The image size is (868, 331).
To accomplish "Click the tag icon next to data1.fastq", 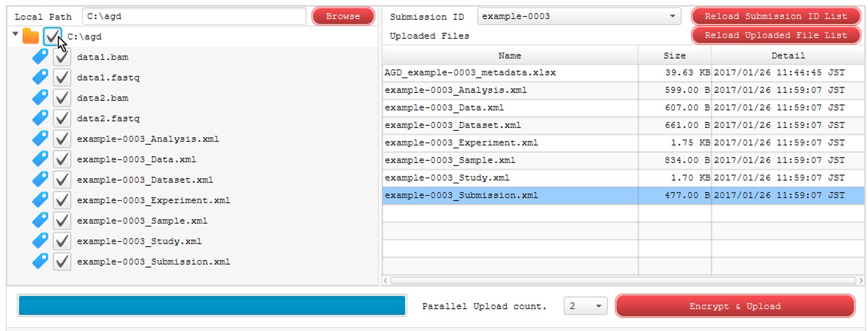I will pyautogui.click(x=40, y=77).
